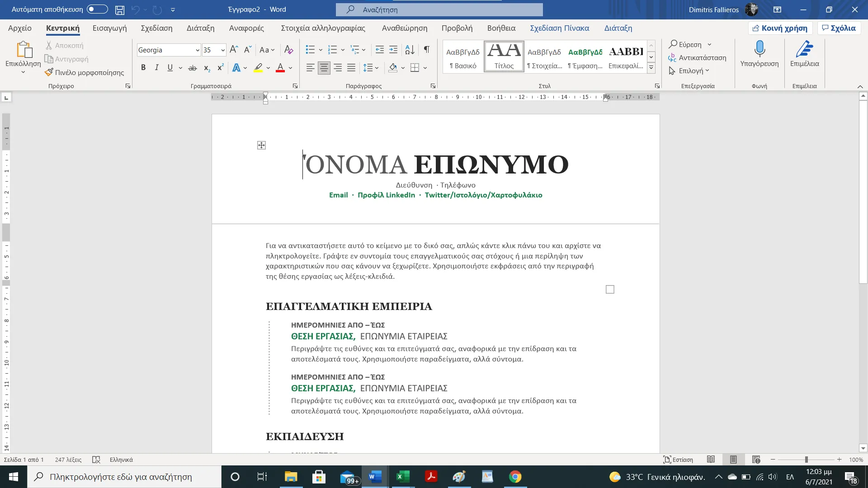Click the Format Painter brush icon
The width and height of the screenshot is (868, 488).
(x=49, y=72)
